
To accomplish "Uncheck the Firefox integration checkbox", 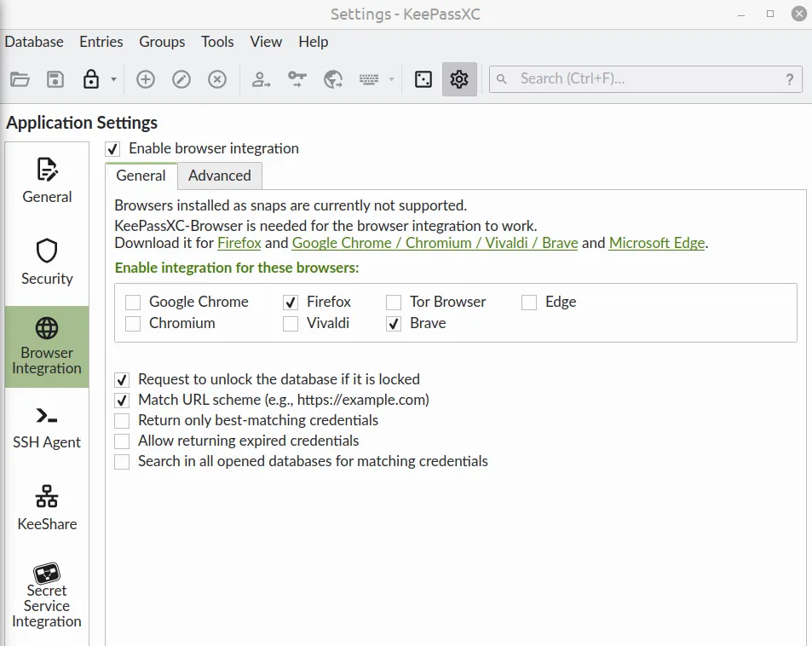I will pos(291,302).
